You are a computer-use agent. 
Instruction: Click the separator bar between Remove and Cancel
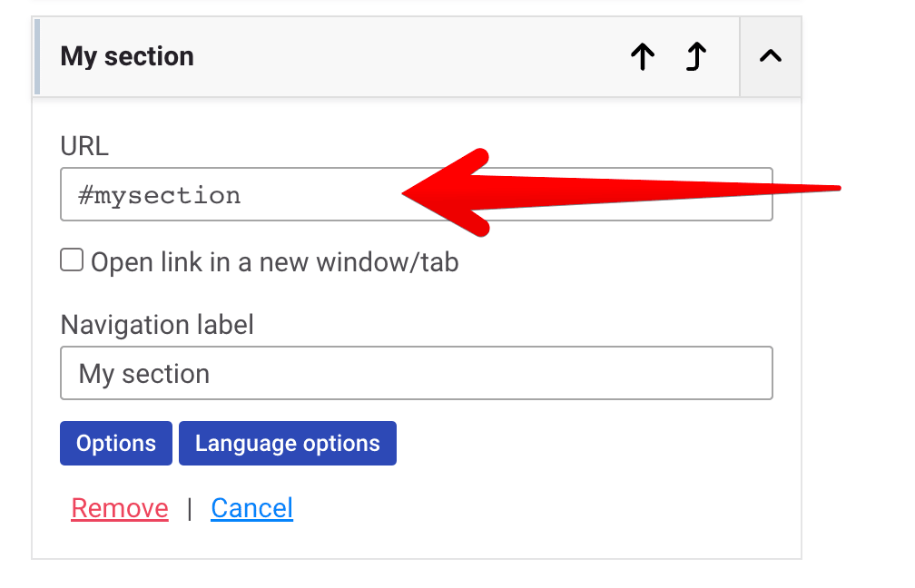[190, 509]
